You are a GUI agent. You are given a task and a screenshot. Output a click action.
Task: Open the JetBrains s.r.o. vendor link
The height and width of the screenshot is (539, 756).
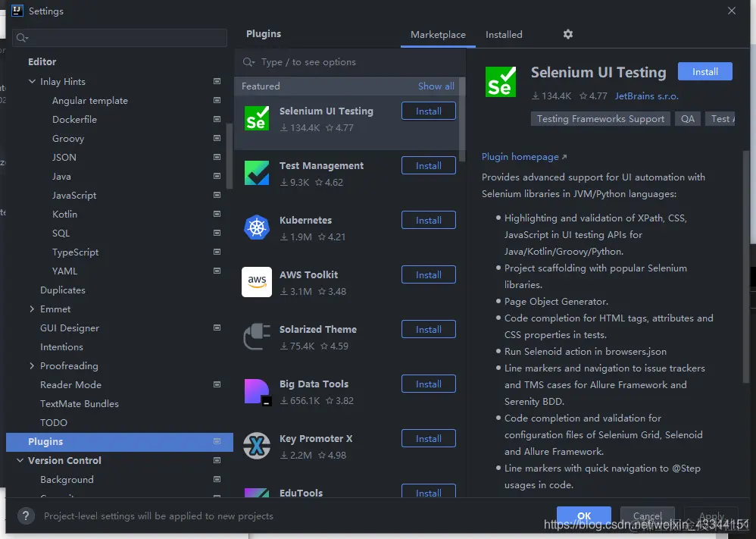[x=646, y=96]
